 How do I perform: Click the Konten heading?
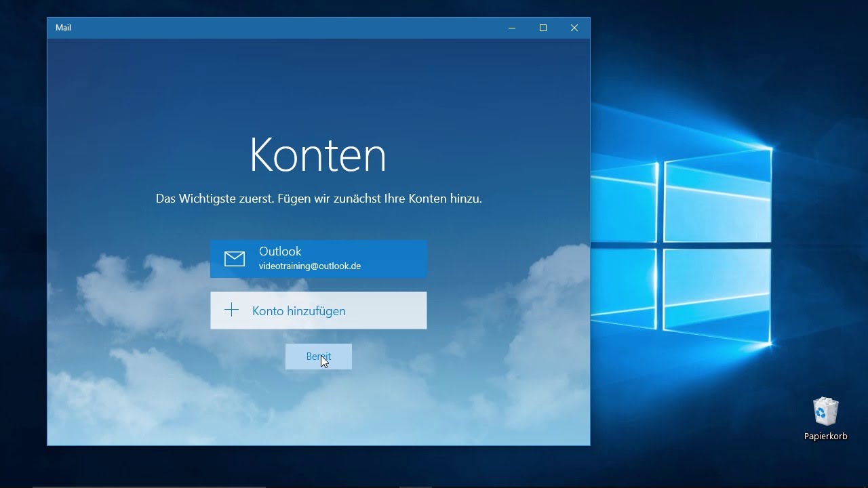pyautogui.click(x=318, y=155)
